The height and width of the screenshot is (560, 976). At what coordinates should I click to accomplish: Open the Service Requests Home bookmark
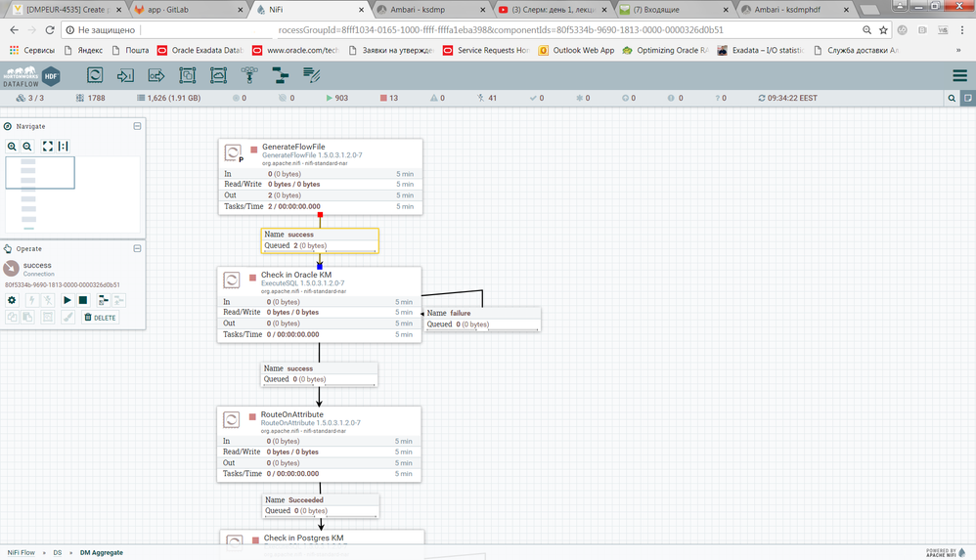click(x=485, y=51)
